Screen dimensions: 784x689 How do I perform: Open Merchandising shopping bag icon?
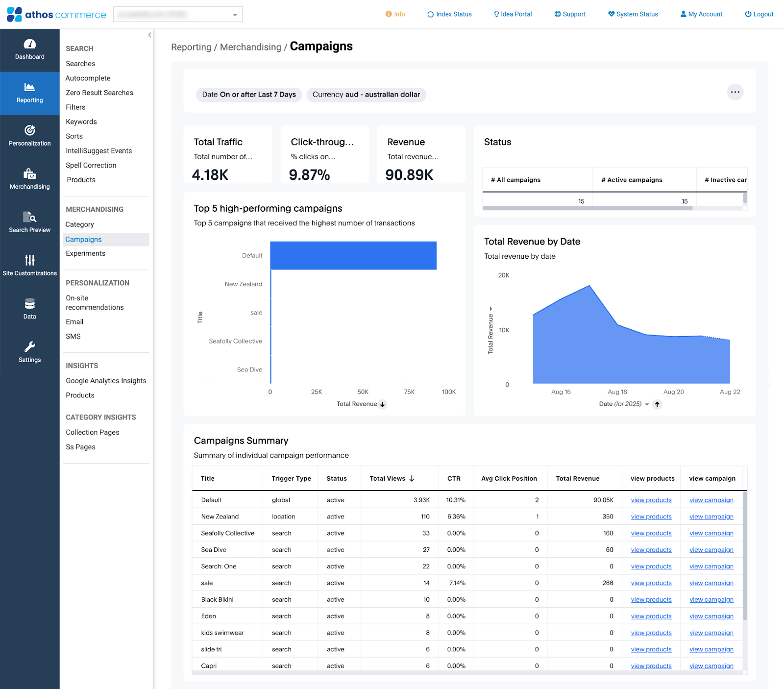30,174
